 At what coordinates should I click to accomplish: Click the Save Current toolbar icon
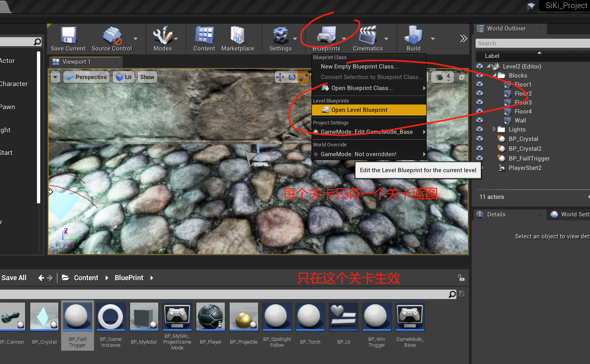tap(68, 35)
